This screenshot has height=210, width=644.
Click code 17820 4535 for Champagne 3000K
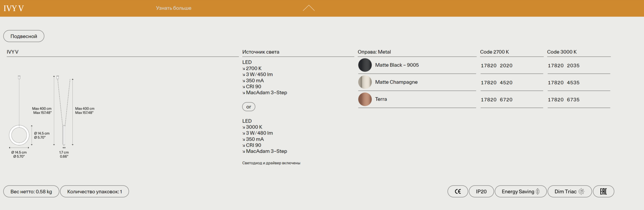point(563,83)
